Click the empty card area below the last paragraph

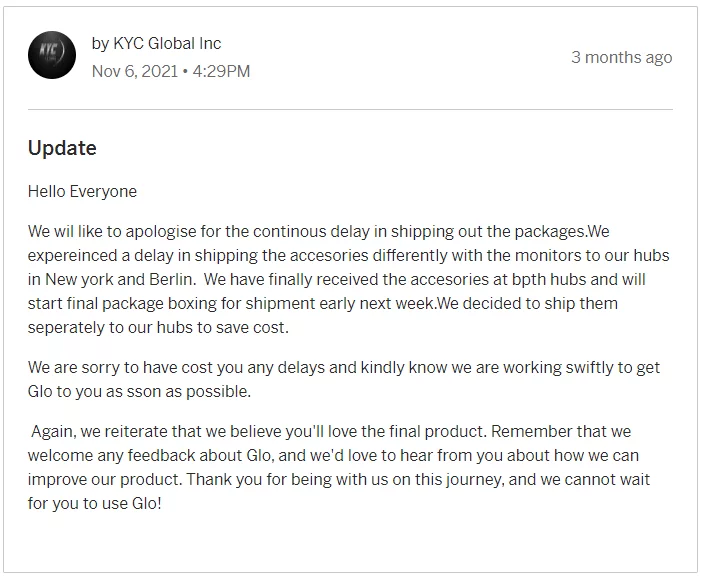[350, 540]
